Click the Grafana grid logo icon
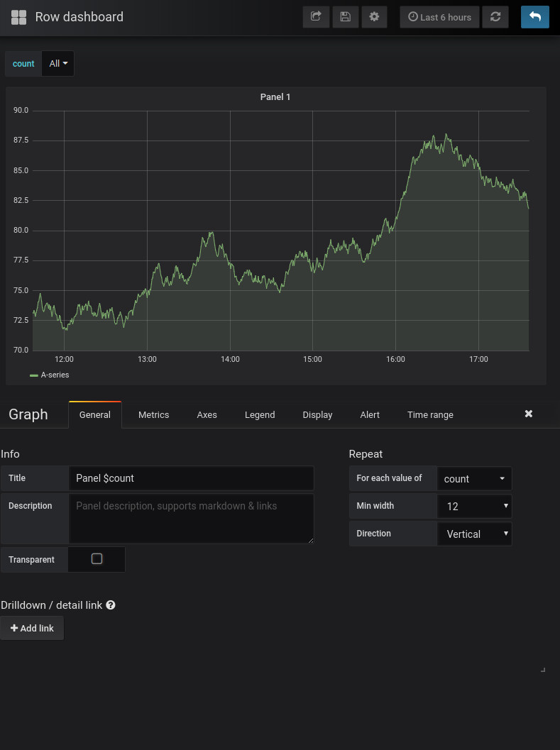 coord(18,16)
